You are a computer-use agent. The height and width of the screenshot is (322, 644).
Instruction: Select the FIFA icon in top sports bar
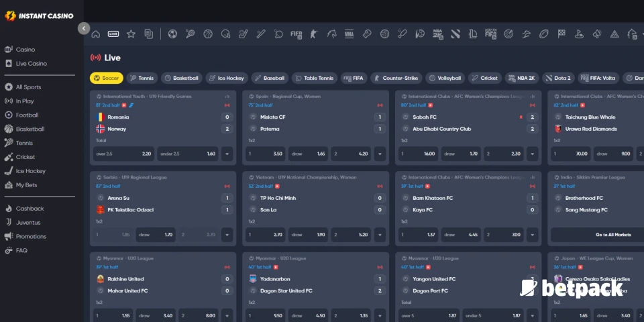click(296, 34)
